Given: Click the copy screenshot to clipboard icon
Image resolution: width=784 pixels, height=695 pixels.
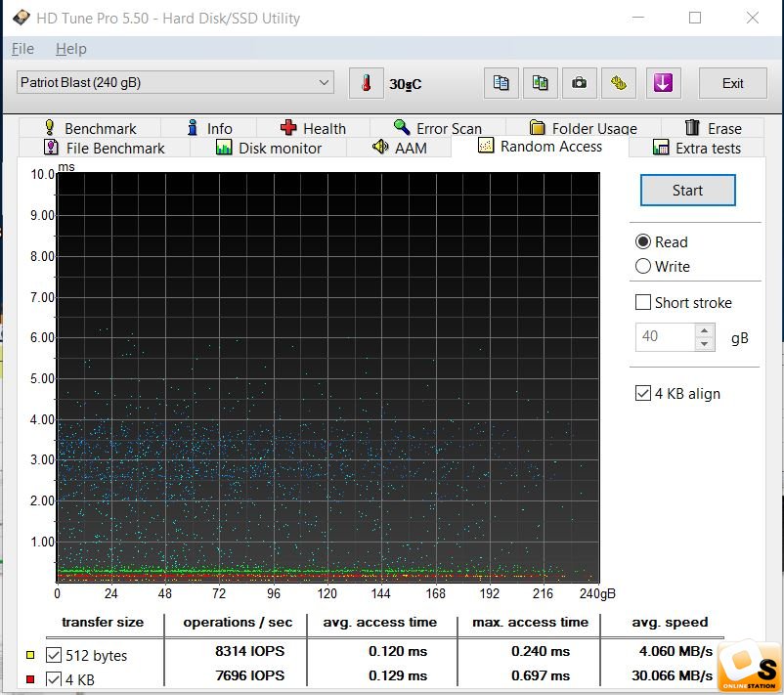Looking at the screenshot, I should 540,83.
